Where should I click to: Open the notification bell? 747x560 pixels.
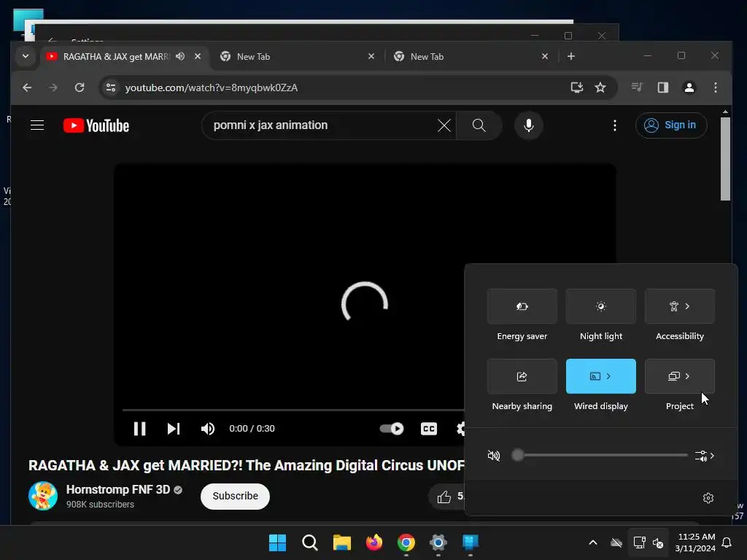point(727,542)
